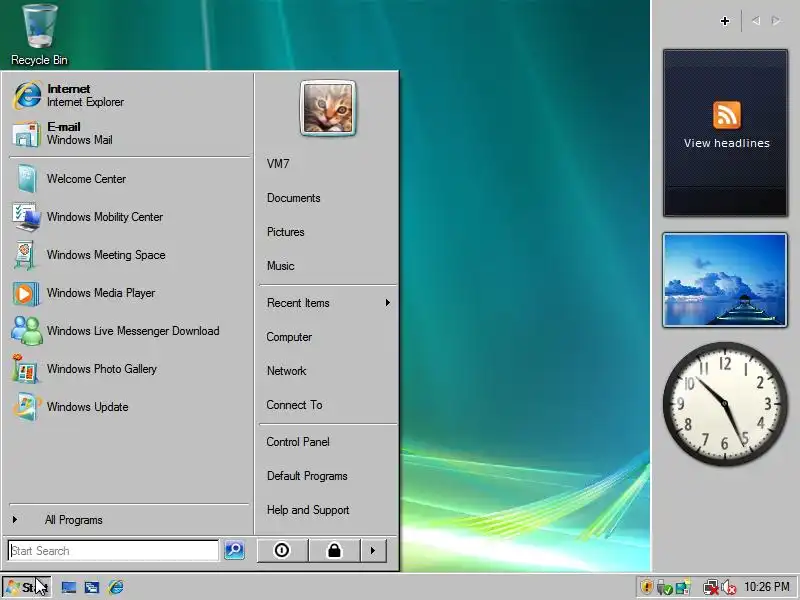800x600 pixels.
Task: Open Control Panel
Action: point(328,442)
